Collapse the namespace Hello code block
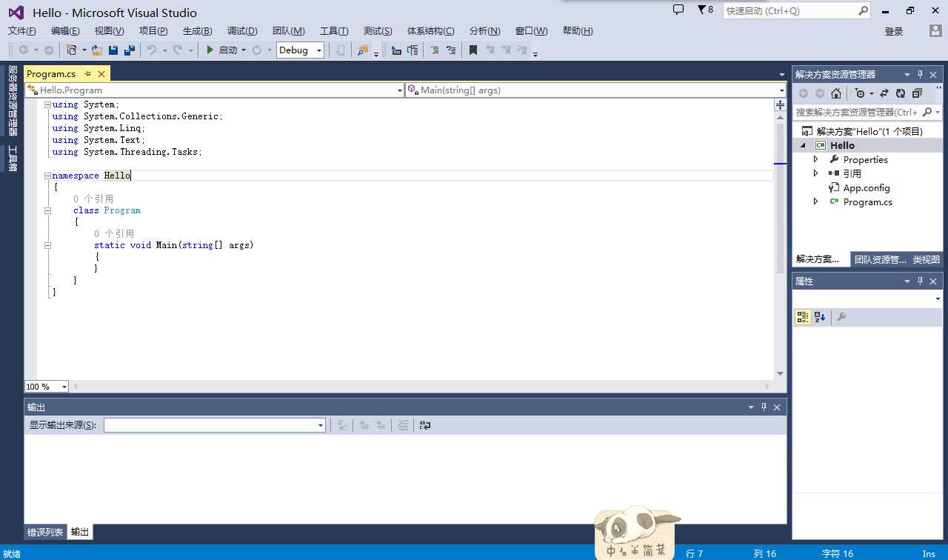Viewport: 948px width, 560px height. pos(47,176)
